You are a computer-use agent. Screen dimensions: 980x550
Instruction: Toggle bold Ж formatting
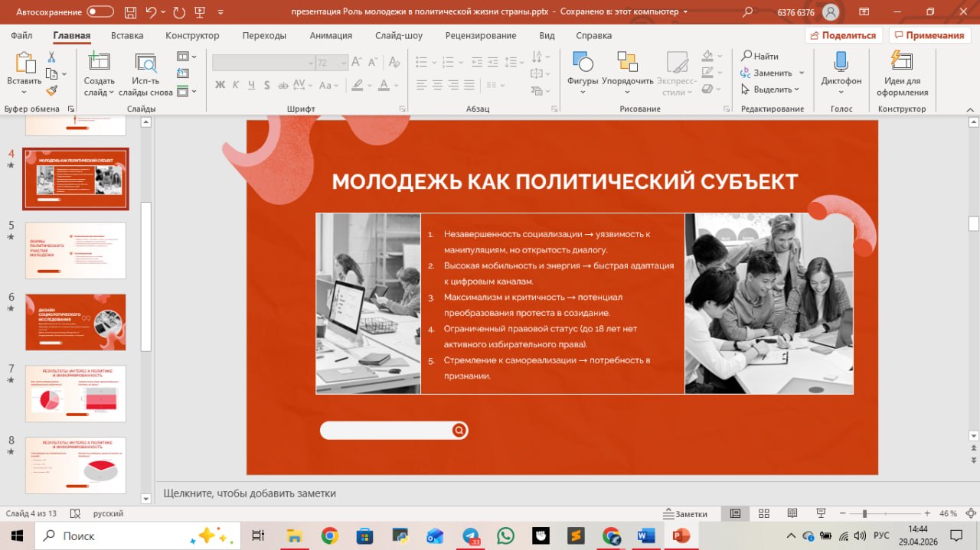(x=220, y=85)
